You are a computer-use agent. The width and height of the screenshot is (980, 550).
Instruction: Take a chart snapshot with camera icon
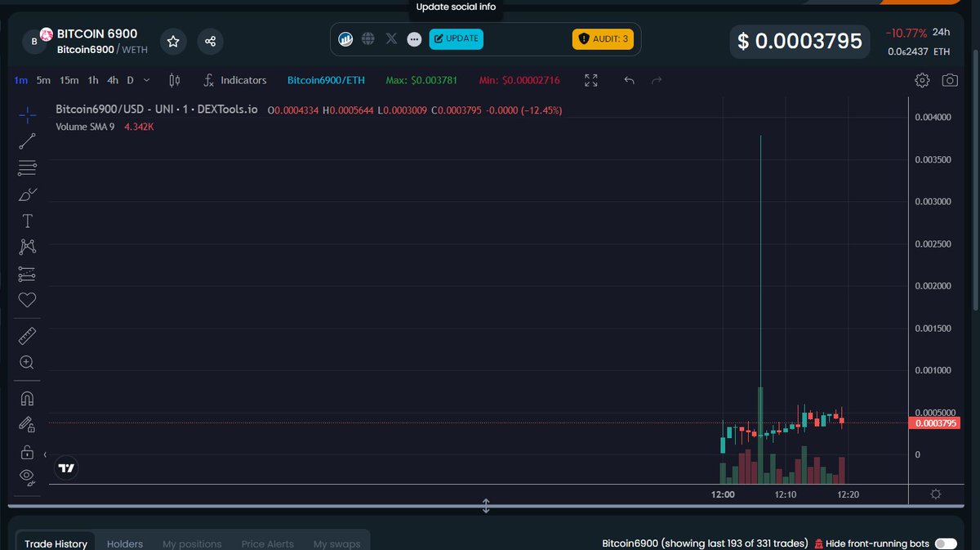pos(950,80)
